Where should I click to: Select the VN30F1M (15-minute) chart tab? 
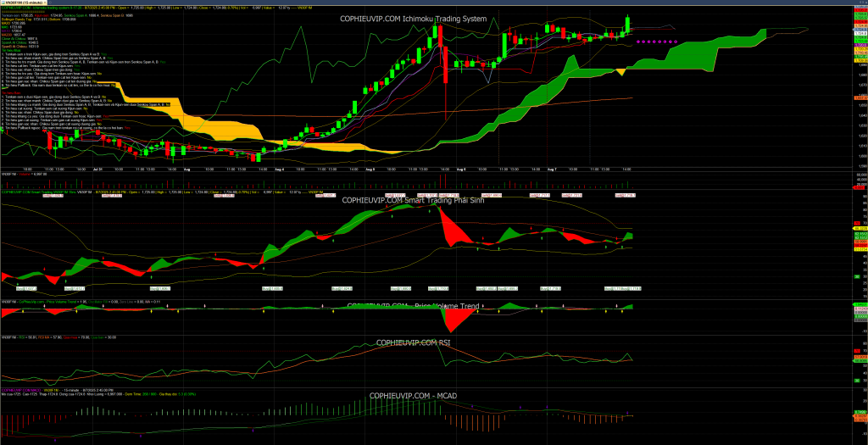click(x=23, y=3)
